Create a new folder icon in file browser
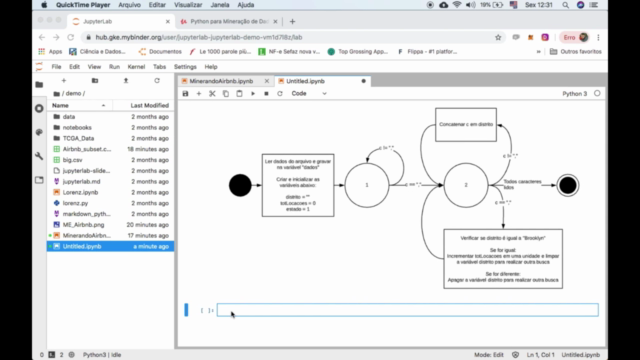The width and height of the screenshot is (640, 360). click(x=95, y=81)
